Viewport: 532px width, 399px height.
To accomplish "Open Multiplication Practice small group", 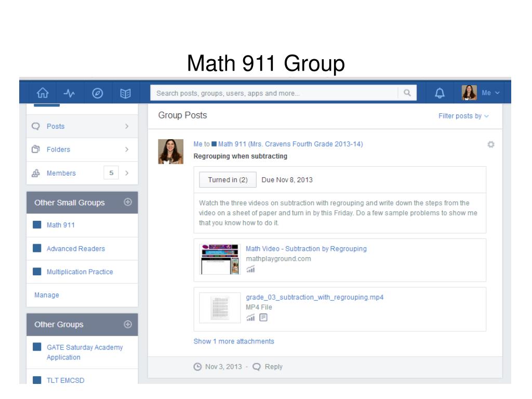I will 79,272.
